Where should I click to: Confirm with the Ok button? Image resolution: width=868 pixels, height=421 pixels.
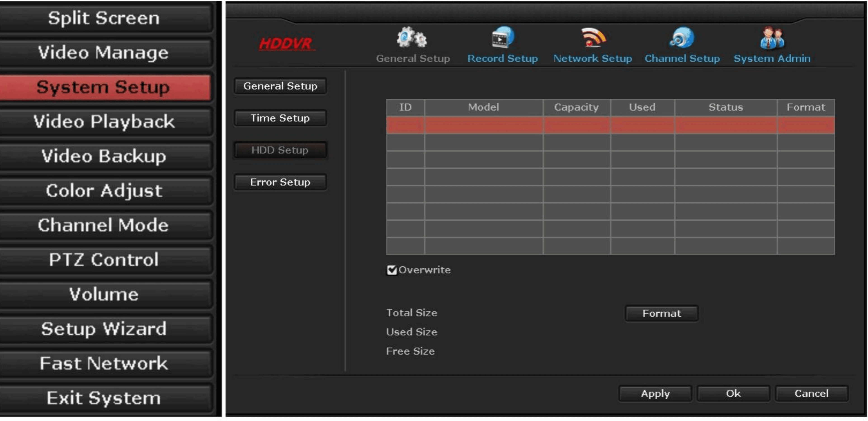coord(733,394)
